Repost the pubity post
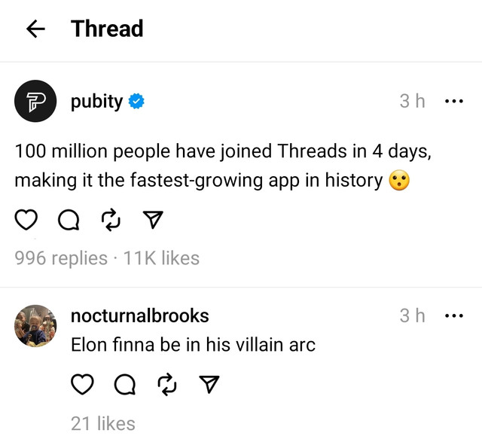Image resolution: width=482 pixels, height=448 pixels. tap(110, 220)
